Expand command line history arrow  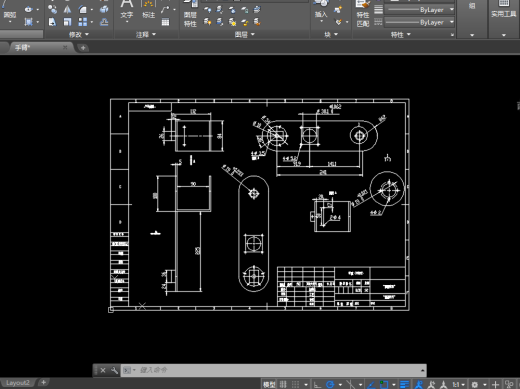[422, 370]
